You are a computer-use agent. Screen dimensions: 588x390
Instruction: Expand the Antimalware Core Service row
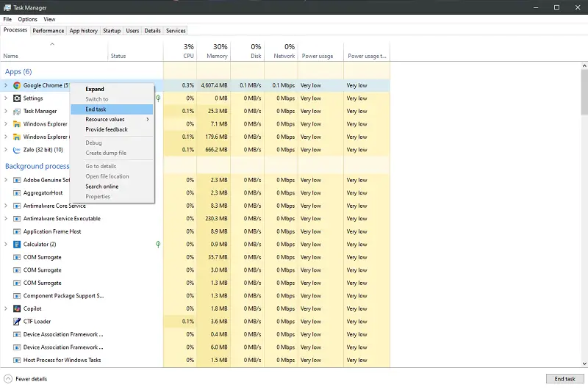click(x=6, y=206)
